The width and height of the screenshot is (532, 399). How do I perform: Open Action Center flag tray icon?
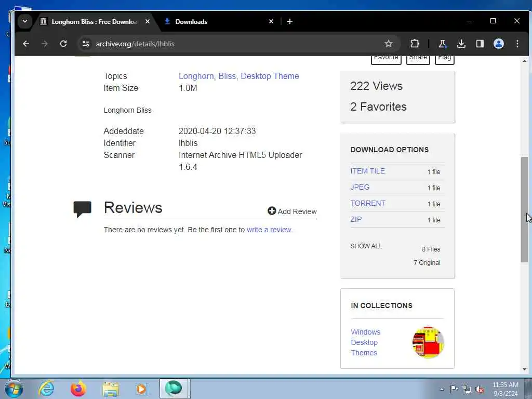coord(454,389)
